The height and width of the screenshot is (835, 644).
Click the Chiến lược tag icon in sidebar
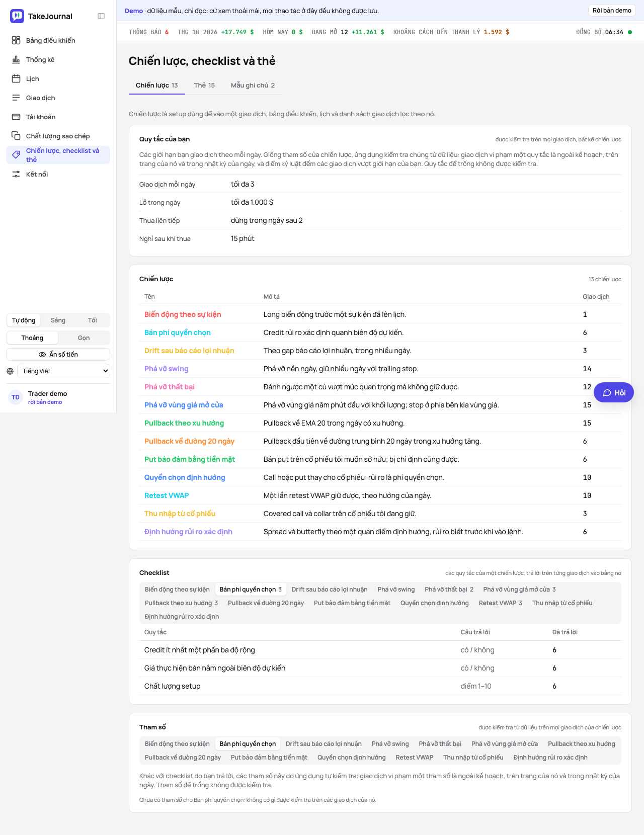tap(16, 155)
